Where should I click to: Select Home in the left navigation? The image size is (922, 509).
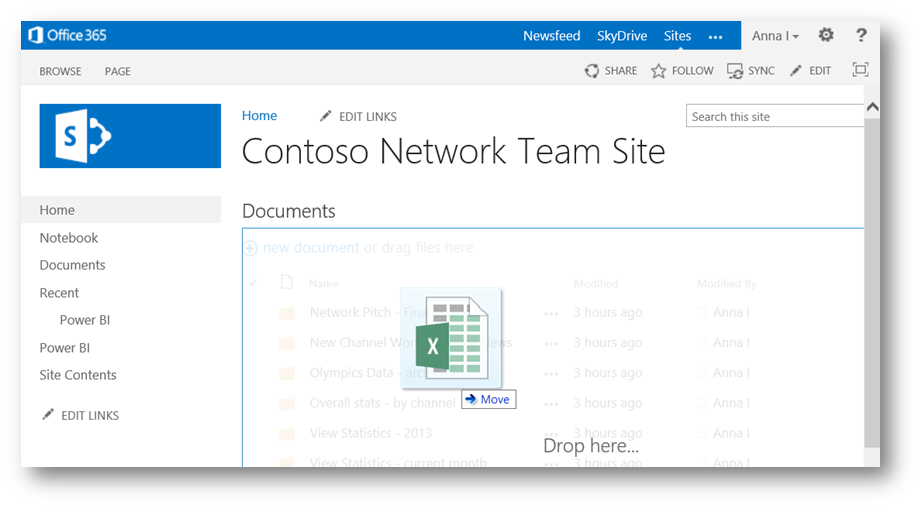[x=121, y=210]
